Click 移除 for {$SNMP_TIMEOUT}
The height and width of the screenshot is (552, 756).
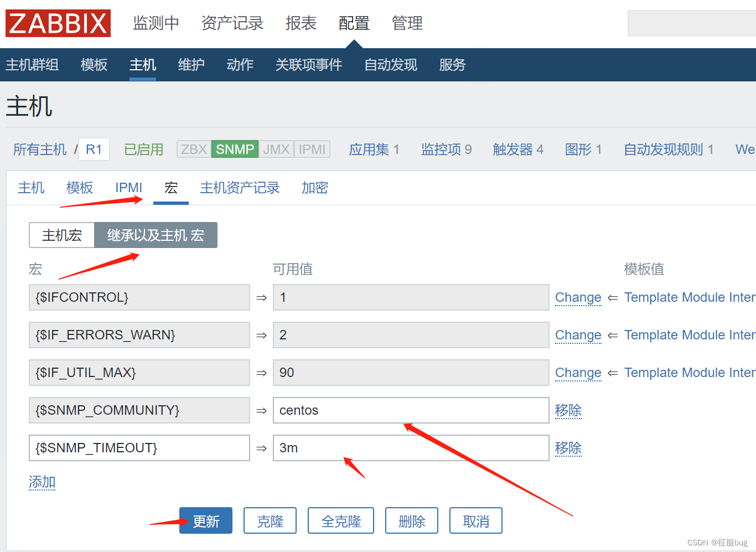coord(568,448)
